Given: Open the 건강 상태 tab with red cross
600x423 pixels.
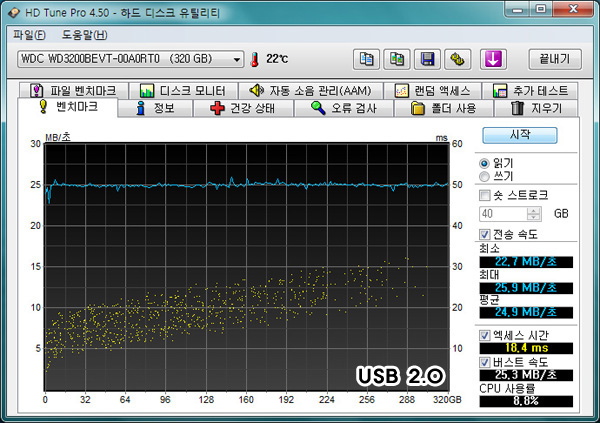Looking at the screenshot, I should click(241, 108).
